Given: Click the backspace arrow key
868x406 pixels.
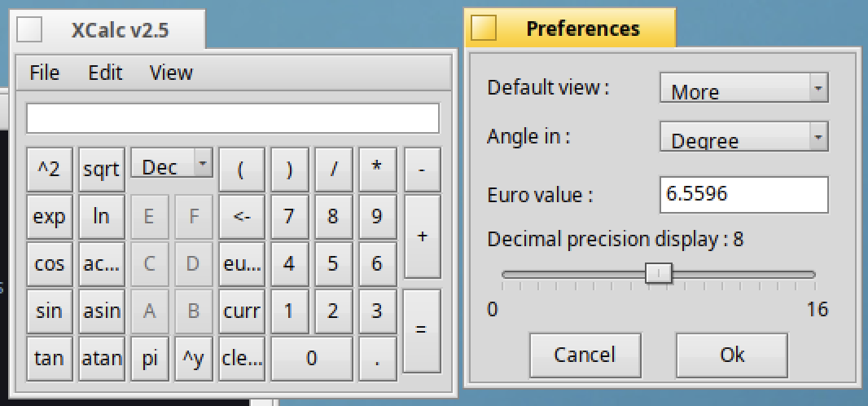Looking at the screenshot, I should (x=242, y=217).
